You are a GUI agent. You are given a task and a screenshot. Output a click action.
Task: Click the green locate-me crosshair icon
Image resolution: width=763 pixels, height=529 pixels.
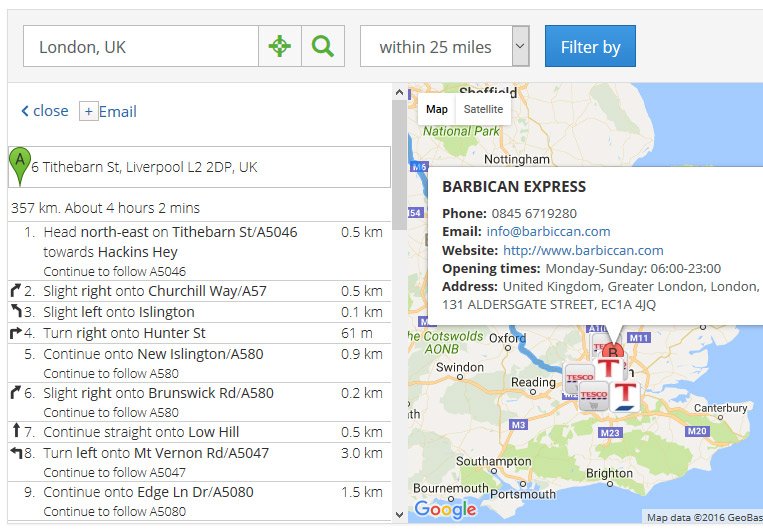[280, 46]
